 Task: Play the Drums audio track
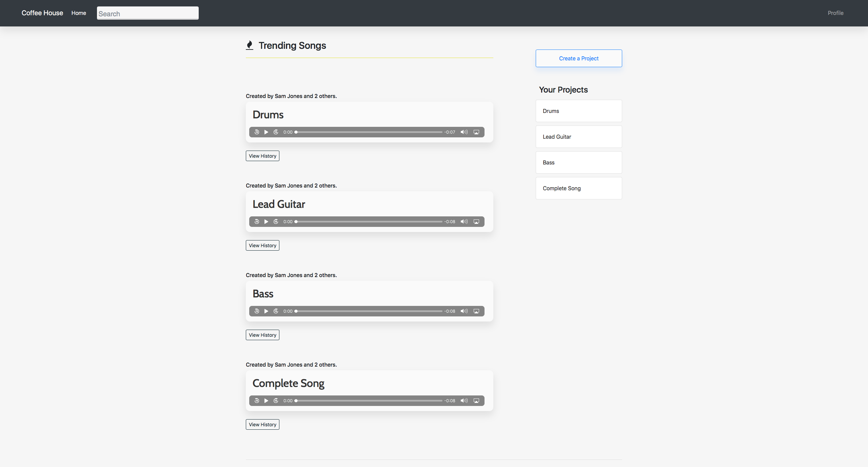click(266, 132)
